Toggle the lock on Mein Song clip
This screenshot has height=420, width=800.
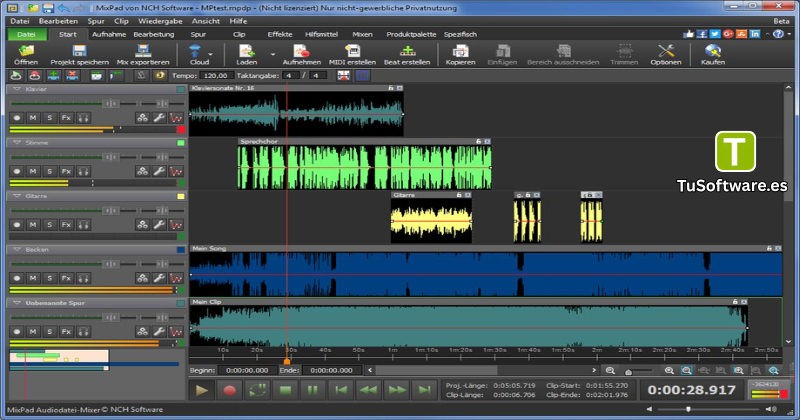[769, 249]
